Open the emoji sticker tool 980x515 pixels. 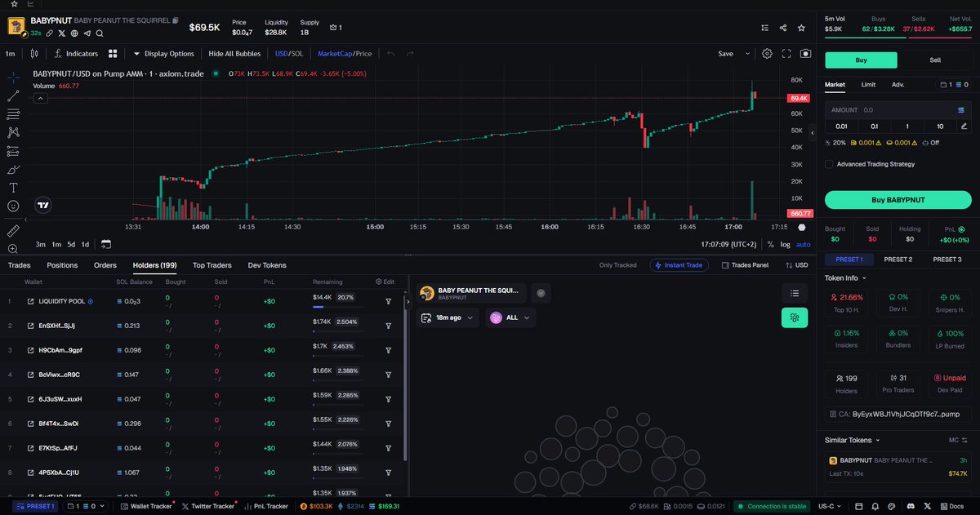click(x=13, y=206)
